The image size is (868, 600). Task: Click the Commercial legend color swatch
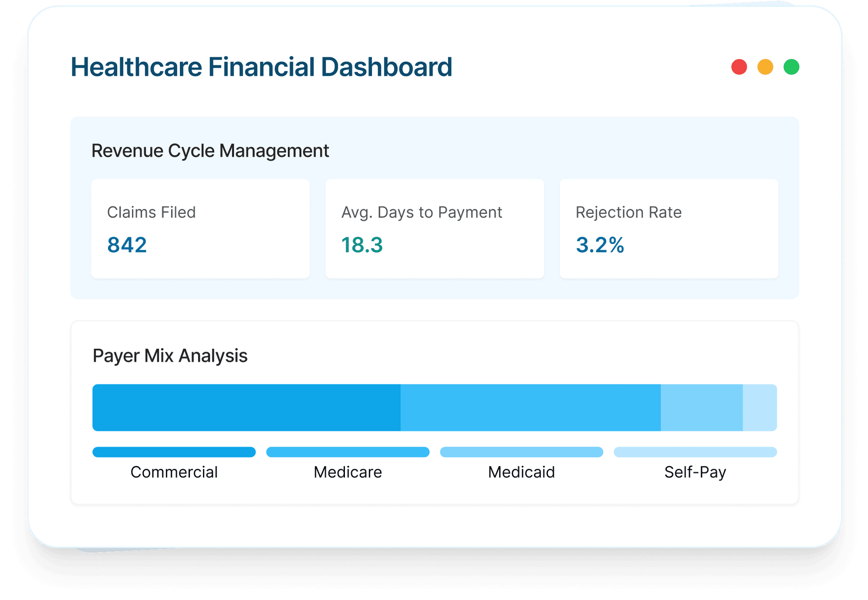174,452
